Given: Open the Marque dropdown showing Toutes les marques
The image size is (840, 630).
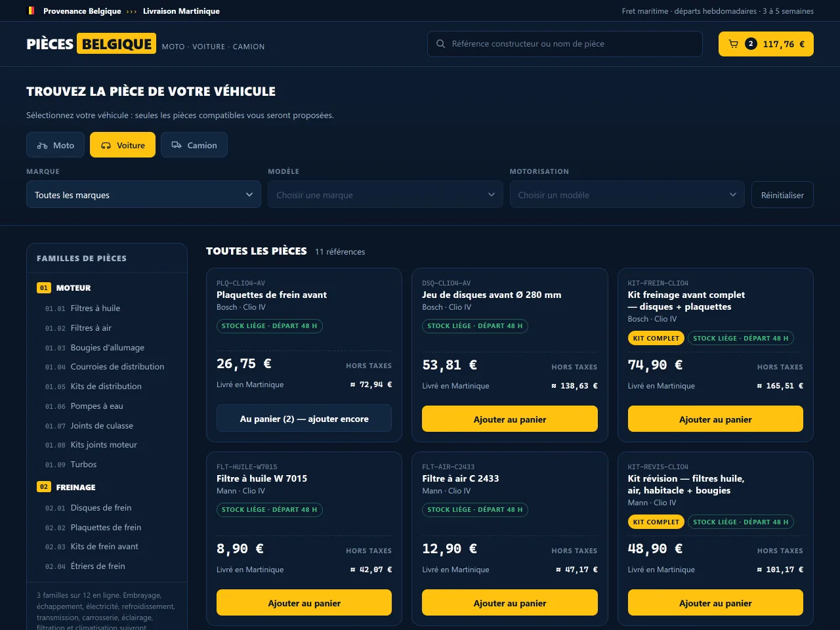Looking at the screenshot, I should (144, 195).
